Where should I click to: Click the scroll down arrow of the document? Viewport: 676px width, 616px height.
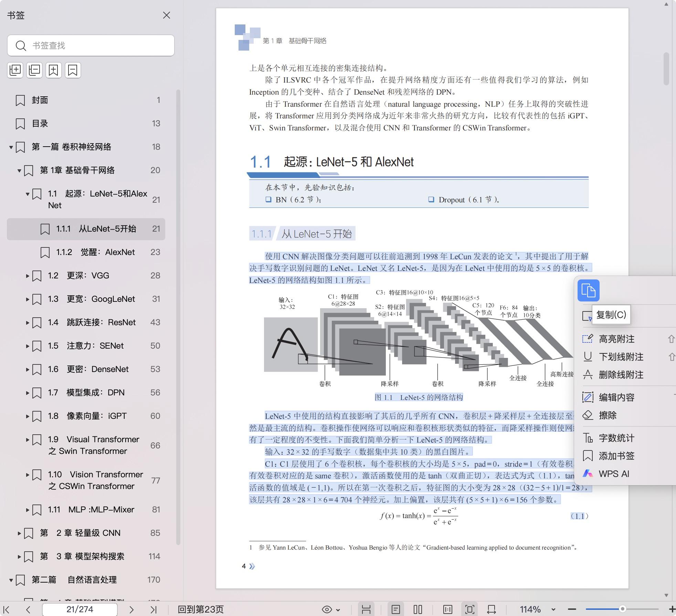coord(666,595)
